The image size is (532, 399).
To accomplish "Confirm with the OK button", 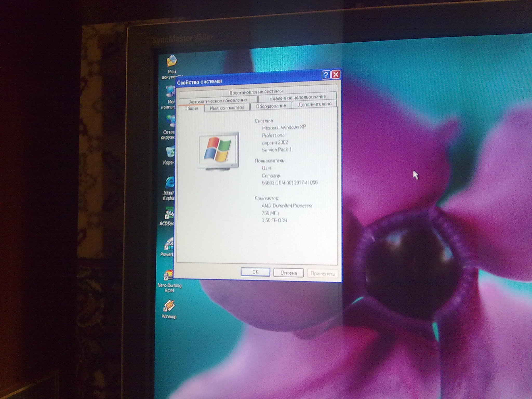I will tap(255, 272).
